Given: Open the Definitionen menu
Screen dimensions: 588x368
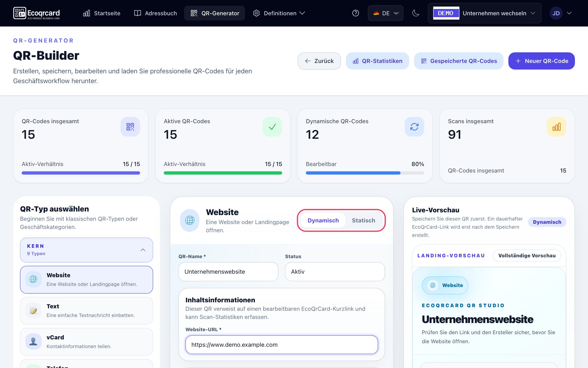Looking at the screenshot, I should coord(279,13).
